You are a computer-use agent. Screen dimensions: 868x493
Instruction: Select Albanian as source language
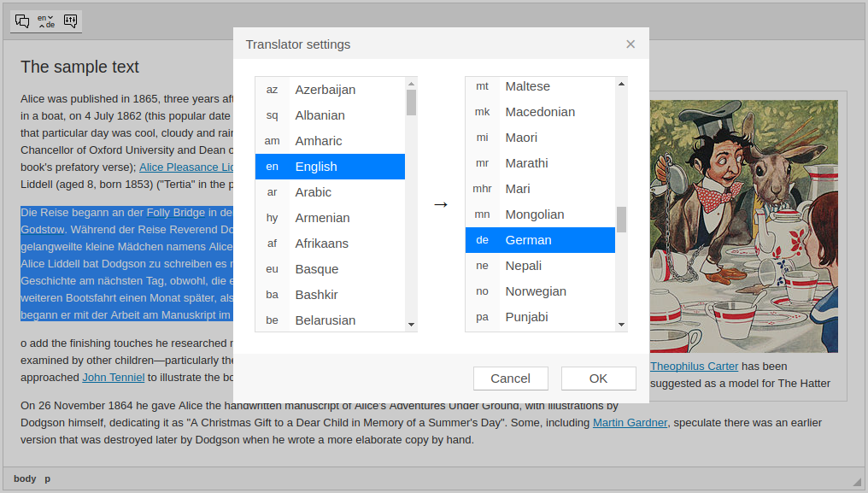(x=330, y=115)
